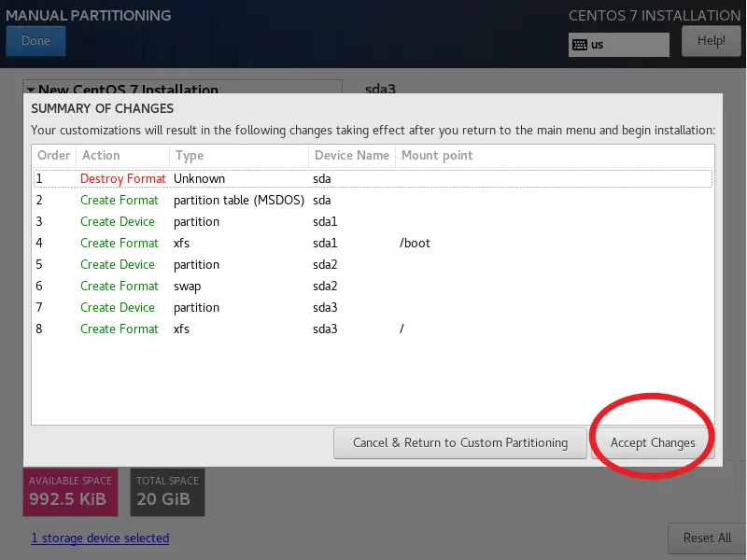The height and width of the screenshot is (560, 747).
Task: Sort by the Action column header
Action: pyautogui.click(x=122, y=156)
